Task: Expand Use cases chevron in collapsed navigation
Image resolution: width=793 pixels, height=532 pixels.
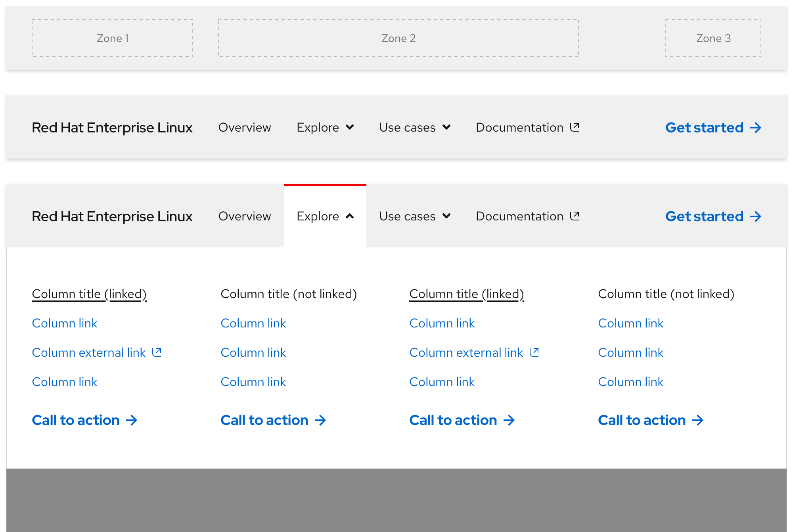Action: point(446,127)
